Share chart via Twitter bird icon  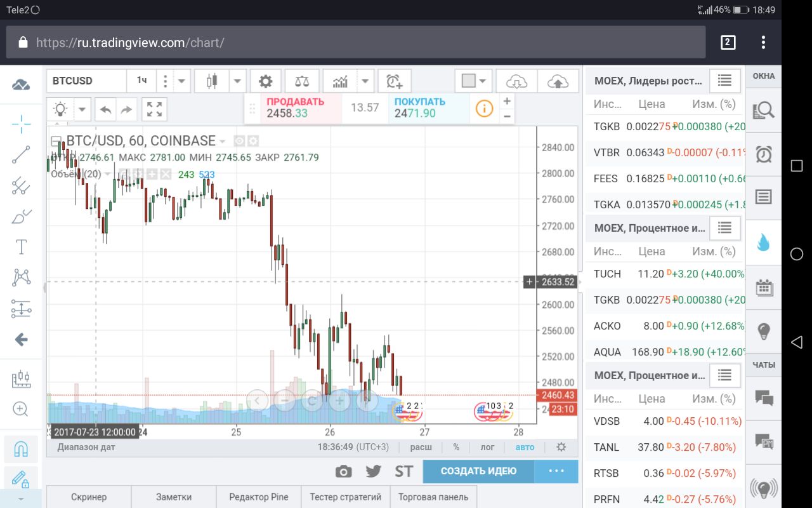tap(374, 471)
